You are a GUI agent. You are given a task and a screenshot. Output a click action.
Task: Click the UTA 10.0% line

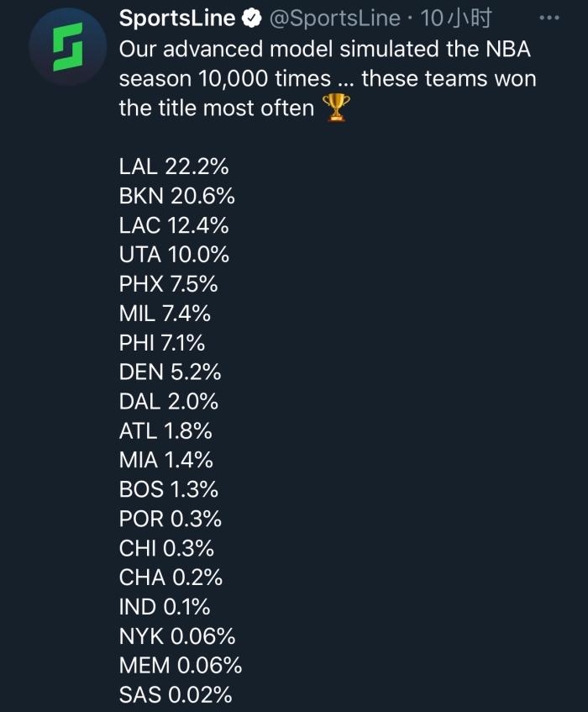pyautogui.click(x=174, y=255)
